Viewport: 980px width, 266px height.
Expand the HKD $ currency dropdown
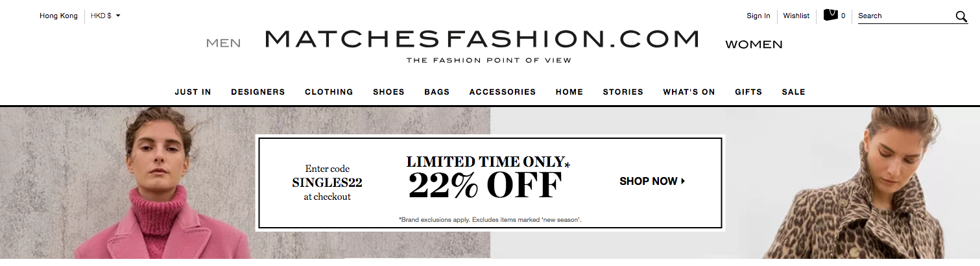tap(106, 16)
